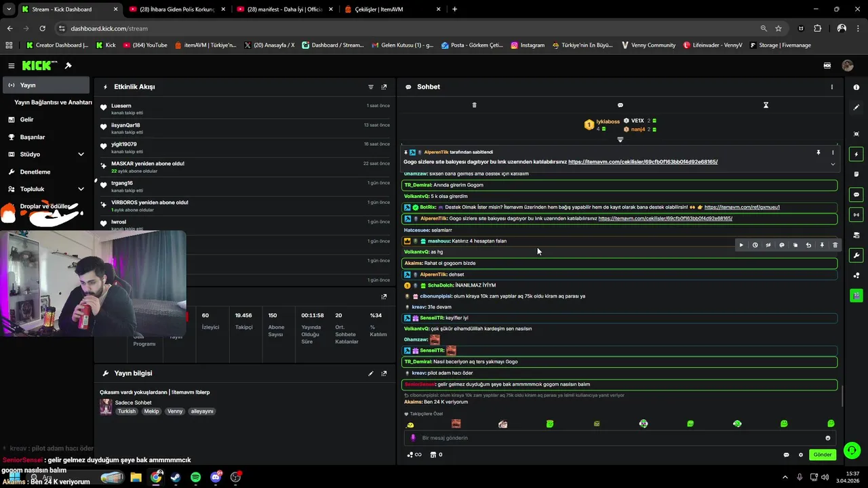Screen dimensions: 868x488
Task: Click the play icon in message actions
Action: click(x=741, y=245)
